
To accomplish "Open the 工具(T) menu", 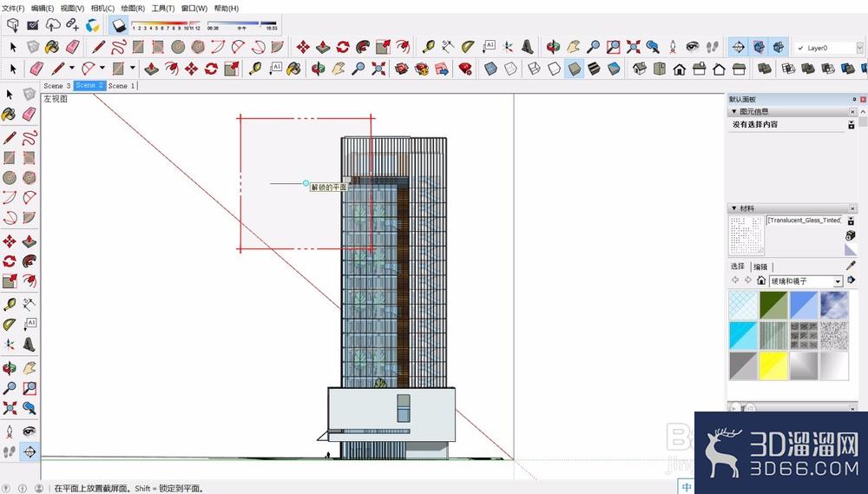I will coord(163,9).
